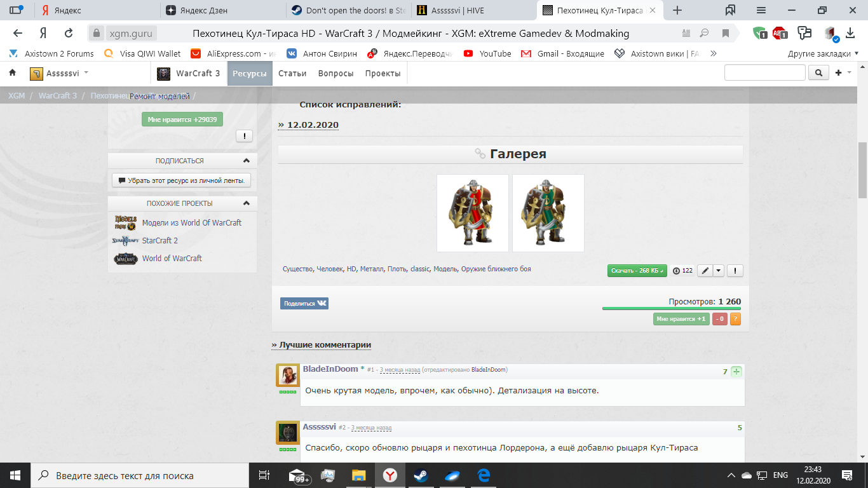Collapse the ПОХОЖИЕ ПРОЕКТЫ panel

tap(246, 203)
